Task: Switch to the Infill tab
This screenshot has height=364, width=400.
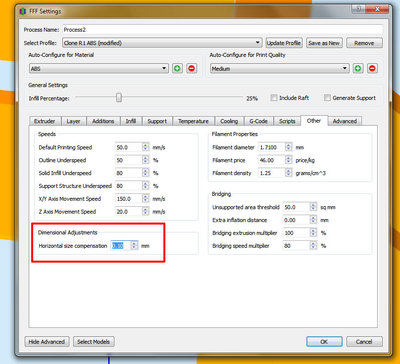Action: coord(131,121)
